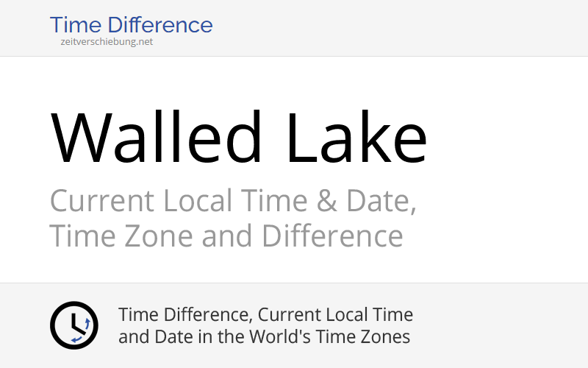Click the blue upward arrow inside the clock icon
588x368 pixels.
click(x=87, y=324)
